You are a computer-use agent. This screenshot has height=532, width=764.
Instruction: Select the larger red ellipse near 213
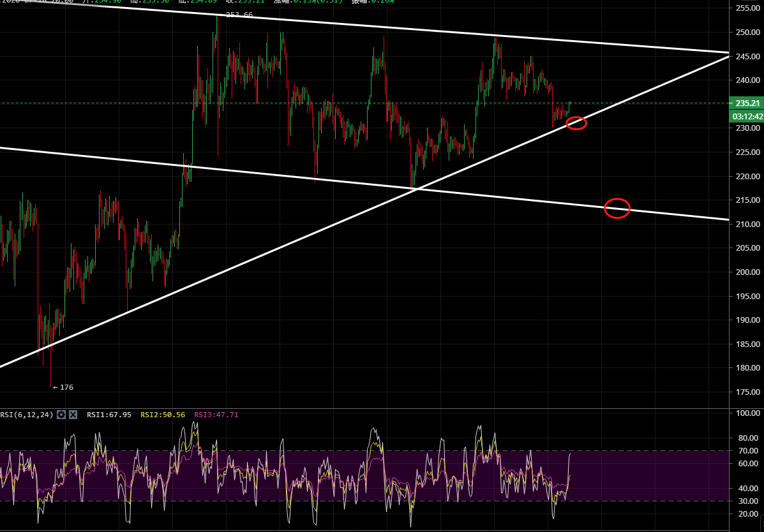pyautogui.click(x=617, y=208)
